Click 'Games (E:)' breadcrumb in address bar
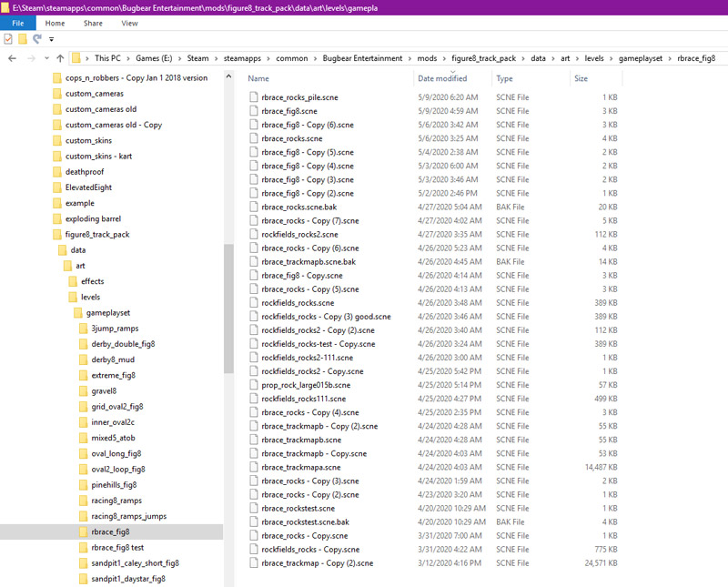The height and width of the screenshot is (587, 728). point(154,58)
